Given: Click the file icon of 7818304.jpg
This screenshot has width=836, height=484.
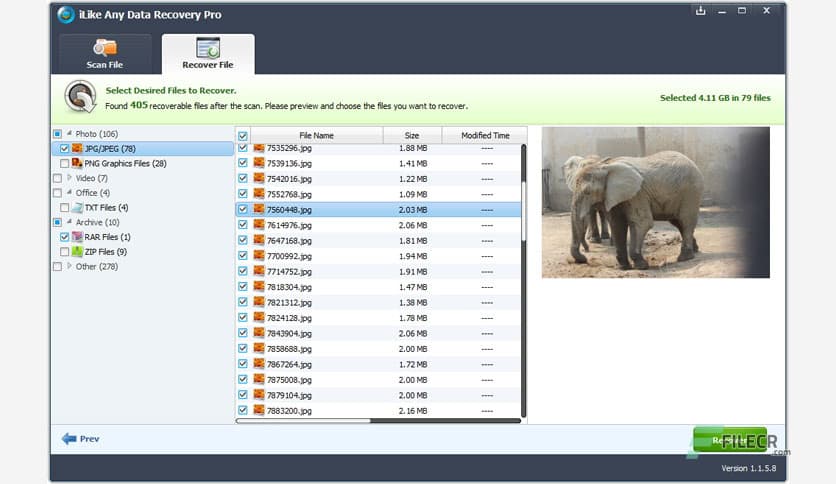Looking at the screenshot, I should tap(259, 287).
